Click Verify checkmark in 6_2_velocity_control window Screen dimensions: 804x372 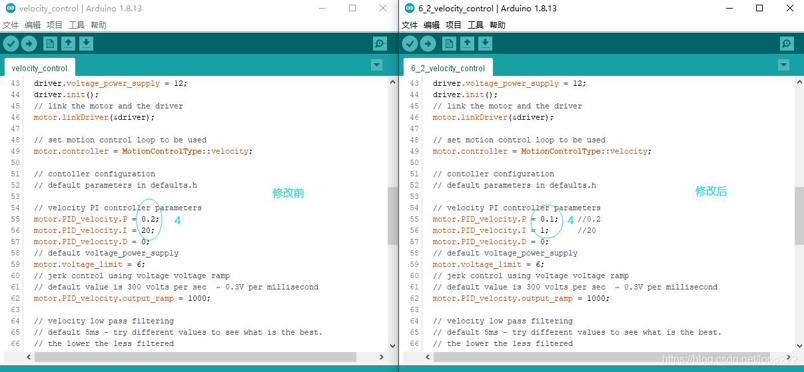410,44
